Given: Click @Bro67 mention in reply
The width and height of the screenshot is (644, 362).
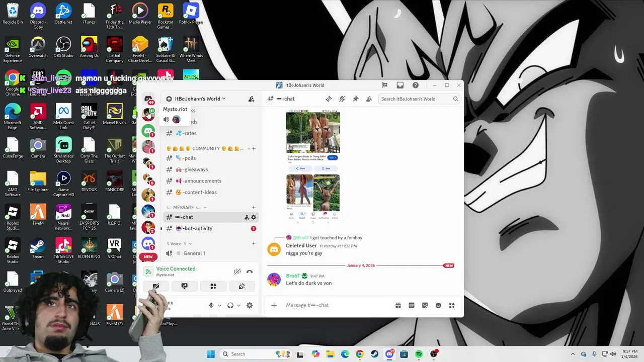Looking at the screenshot, I should click(301, 238).
